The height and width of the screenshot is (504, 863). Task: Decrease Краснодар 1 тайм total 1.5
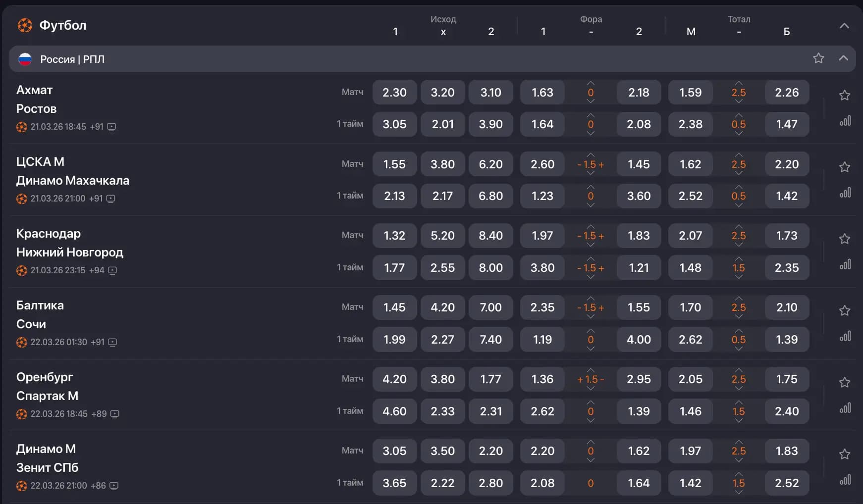[739, 277]
